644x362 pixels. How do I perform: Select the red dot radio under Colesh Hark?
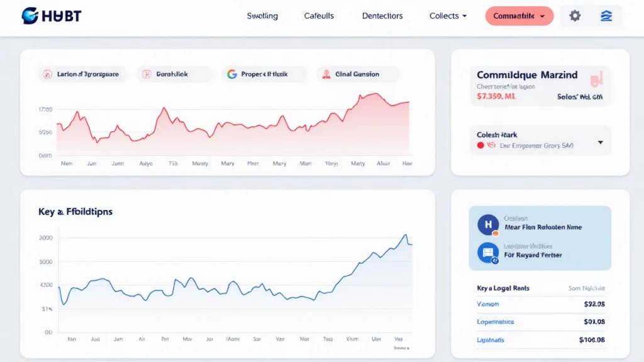click(x=481, y=145)
